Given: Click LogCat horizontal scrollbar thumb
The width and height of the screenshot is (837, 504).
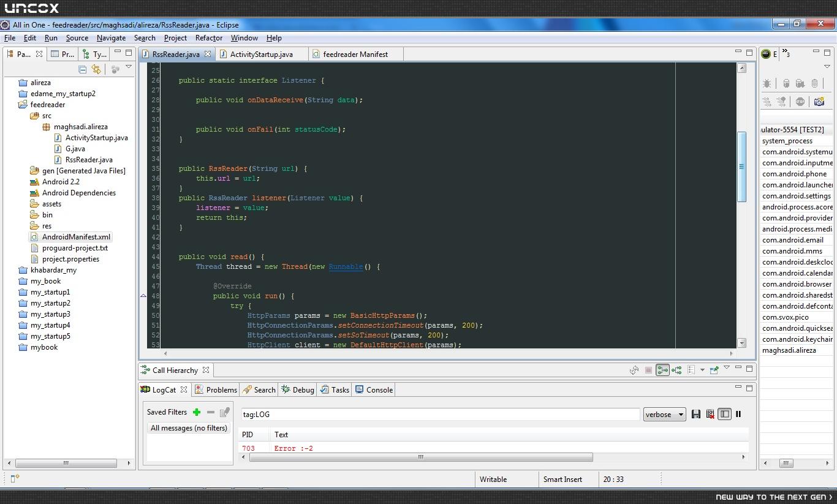Looking at the screenshot, I should click(x=421, y=457).
